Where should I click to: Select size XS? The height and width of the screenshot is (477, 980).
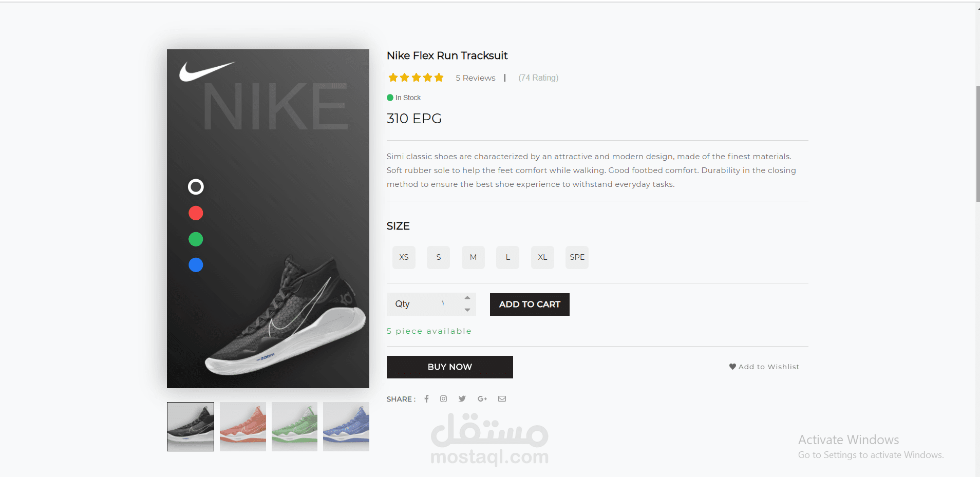click(404, 257)
